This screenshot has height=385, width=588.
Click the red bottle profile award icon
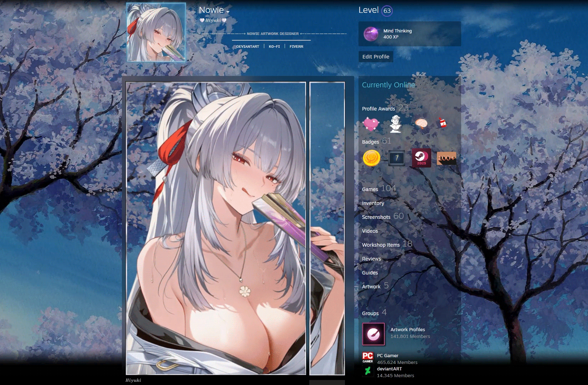442,123
